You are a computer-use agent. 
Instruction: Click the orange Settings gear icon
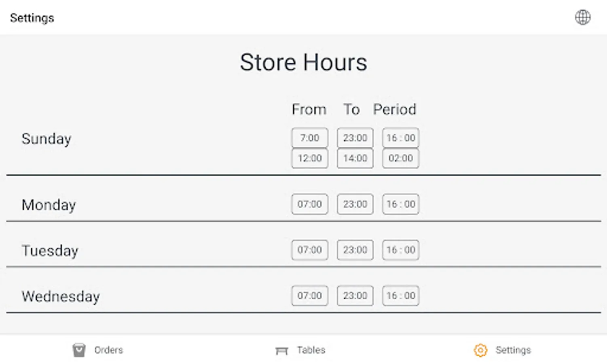[x=480, y=350]
